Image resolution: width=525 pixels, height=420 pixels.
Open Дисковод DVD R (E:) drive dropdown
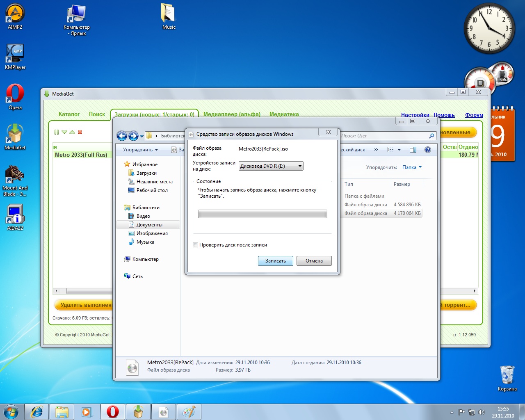[x=271, y=166]
